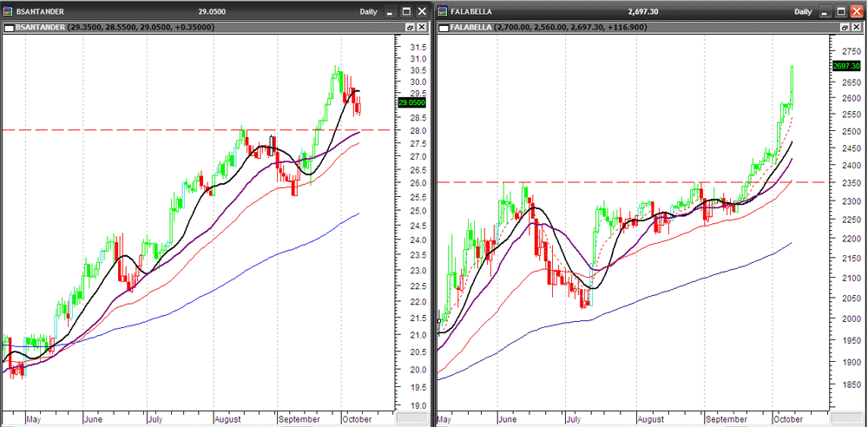The width and height of the screenshot is (868, 427).
Task: Minimize the BSANTANDER chart window
Action: 391,11
